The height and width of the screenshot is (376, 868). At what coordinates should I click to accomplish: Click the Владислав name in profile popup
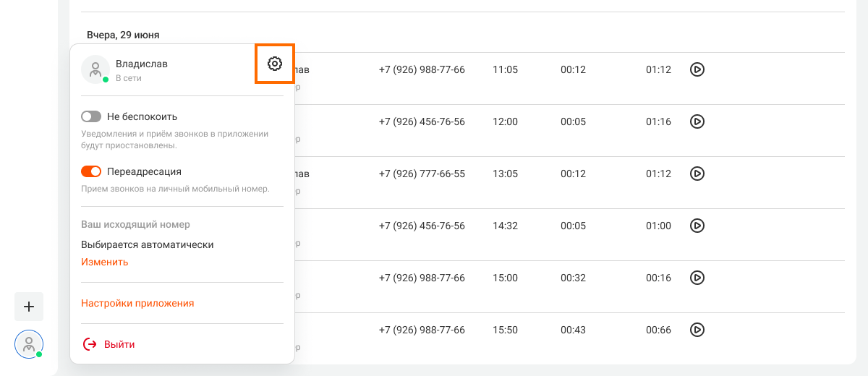(x=142, y=64)
